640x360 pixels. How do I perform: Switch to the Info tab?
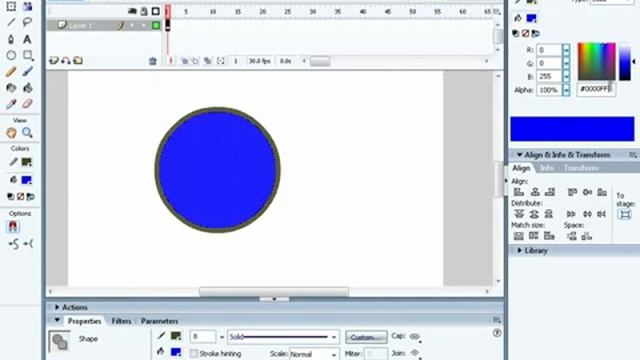[x=546, y=168]
